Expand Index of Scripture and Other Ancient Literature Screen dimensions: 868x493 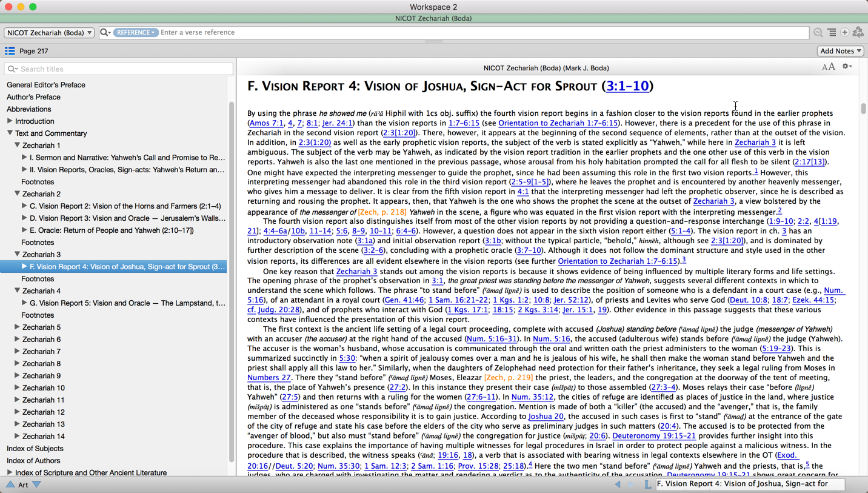pos(10,473)
